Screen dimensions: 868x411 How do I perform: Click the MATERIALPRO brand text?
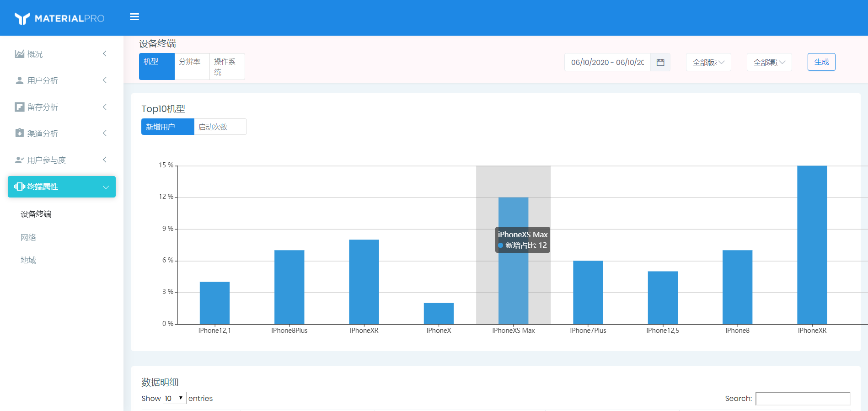tap(70, 18)
